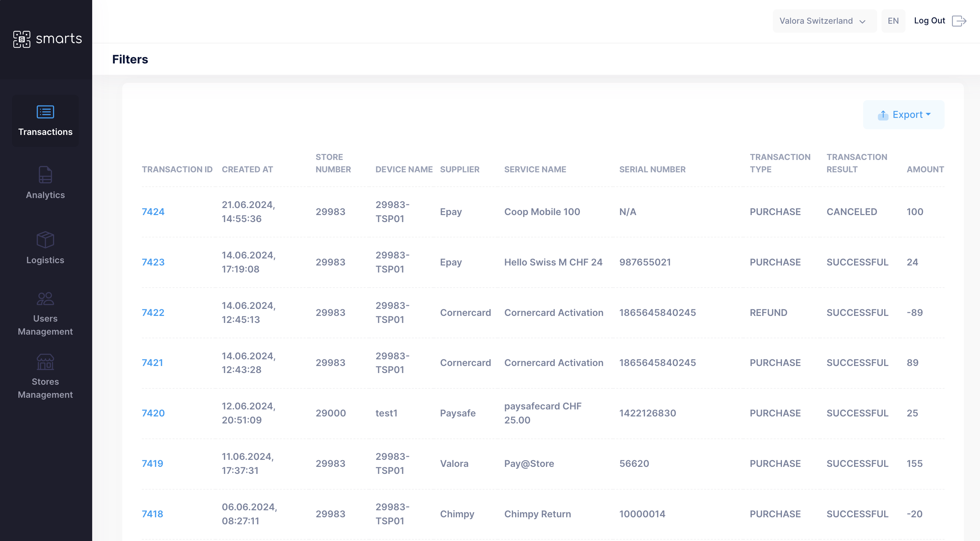
Task: Open Analytics via its document icon
Action: [45, 175]
